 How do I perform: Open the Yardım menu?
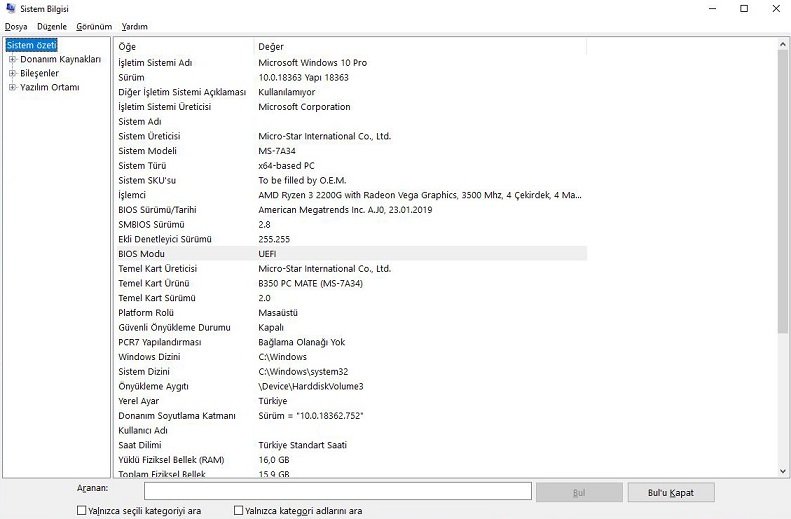pyautogui.click(x=134, y=26)
